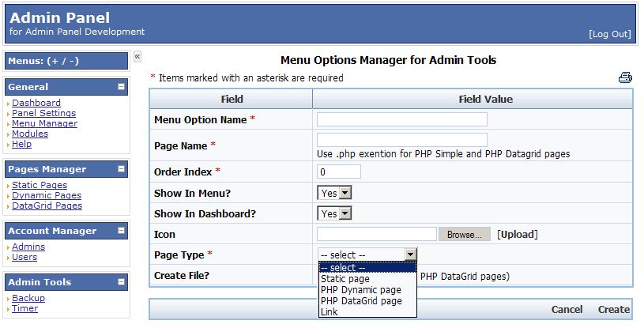Toggle the Page Type dropdown arrow
Viewport: 644px width, 328px height.
pos(410,254)
